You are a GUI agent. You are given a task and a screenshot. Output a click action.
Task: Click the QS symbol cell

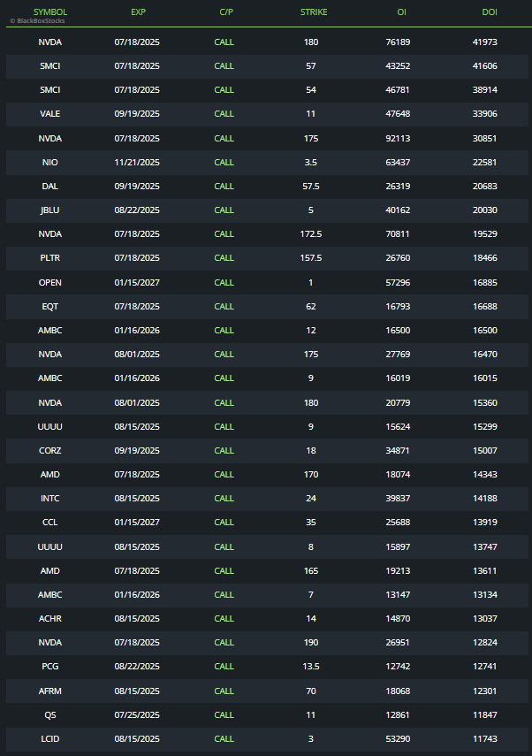pyautogui.click(x=50, y=715)
